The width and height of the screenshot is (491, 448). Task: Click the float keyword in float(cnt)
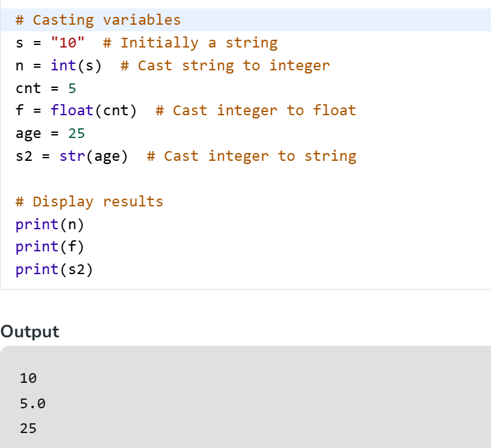72,111
